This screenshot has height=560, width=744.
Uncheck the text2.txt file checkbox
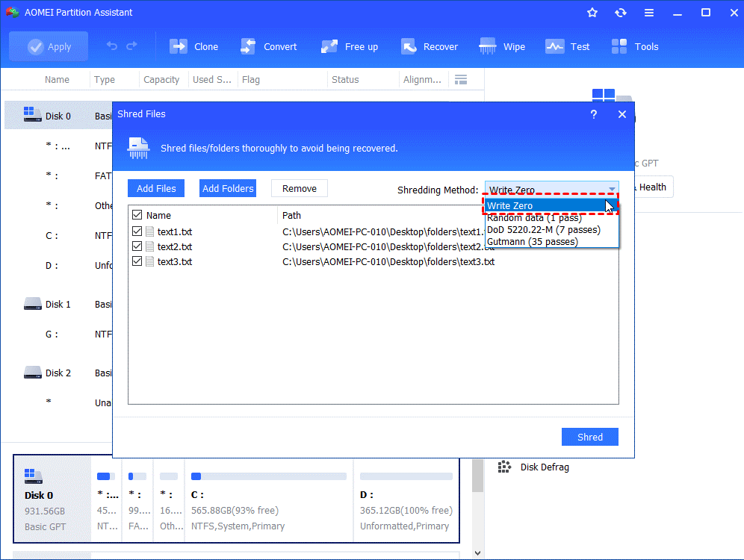(x=137, y=246)
